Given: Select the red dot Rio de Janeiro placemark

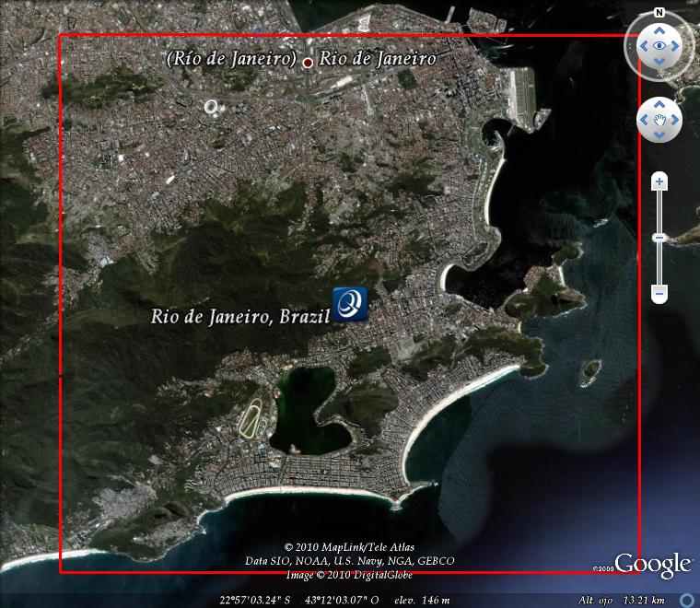Looking at the screenshot, I should (308, 62).
